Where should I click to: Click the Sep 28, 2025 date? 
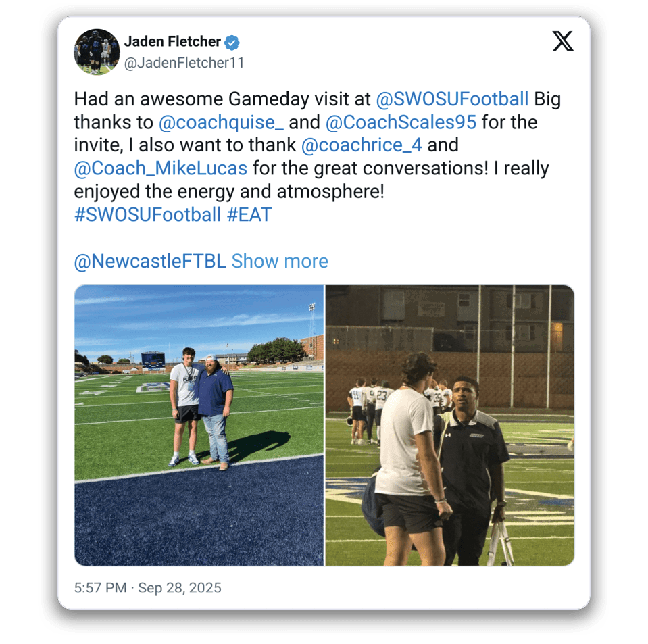click(180, 587)
